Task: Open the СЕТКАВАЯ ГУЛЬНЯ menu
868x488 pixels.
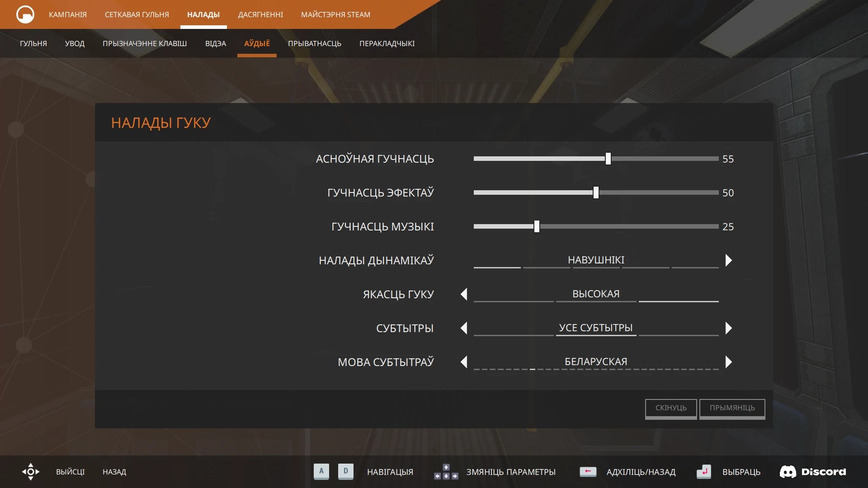Action: pos(137,14)
